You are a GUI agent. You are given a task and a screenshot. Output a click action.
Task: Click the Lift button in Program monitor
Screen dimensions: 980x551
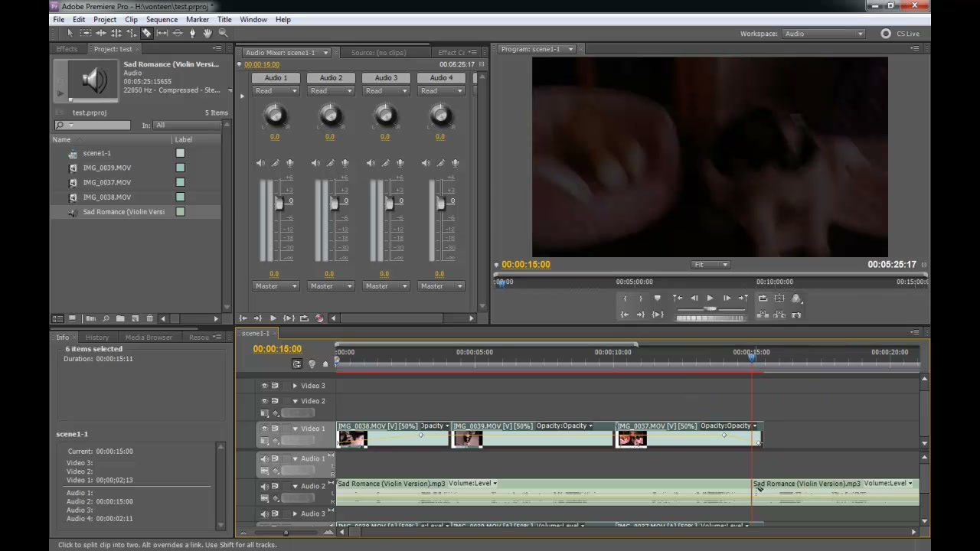click(763, 315)
